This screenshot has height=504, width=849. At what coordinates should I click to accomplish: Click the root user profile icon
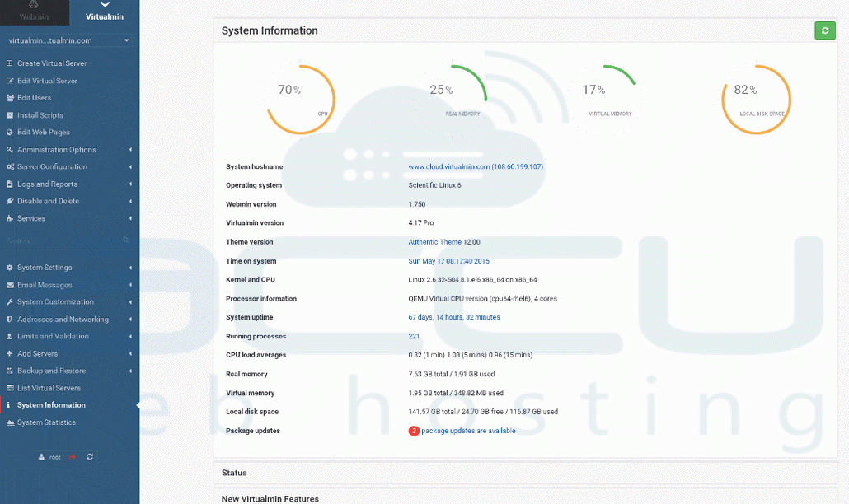click(42, 457)
